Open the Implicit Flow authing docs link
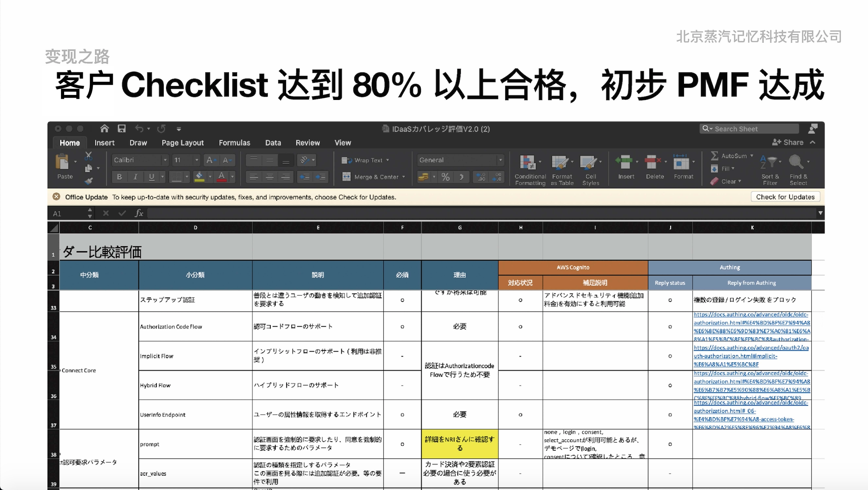 [x=751, y=356]
